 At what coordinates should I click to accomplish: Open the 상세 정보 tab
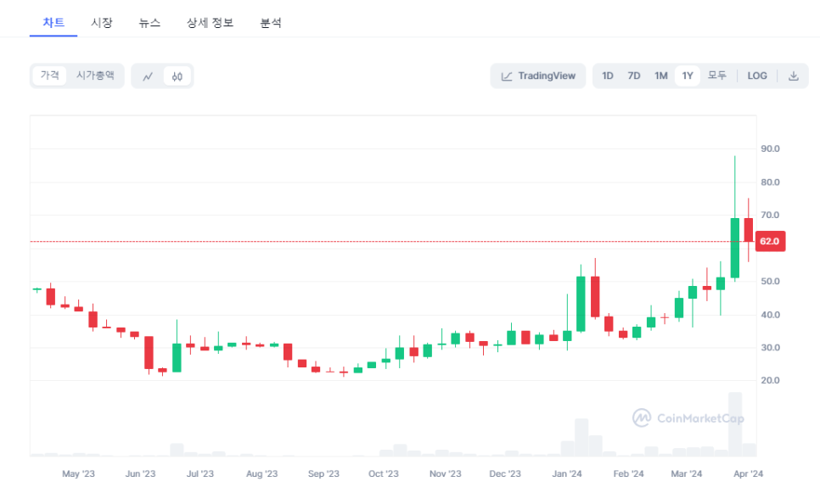[210, 22]
